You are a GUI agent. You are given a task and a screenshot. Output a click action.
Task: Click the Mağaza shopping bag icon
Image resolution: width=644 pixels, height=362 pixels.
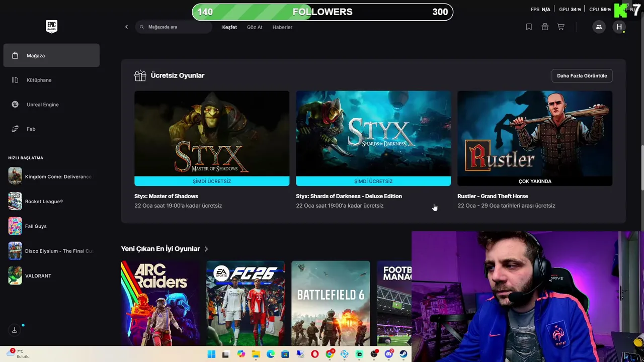click(15, 55)
